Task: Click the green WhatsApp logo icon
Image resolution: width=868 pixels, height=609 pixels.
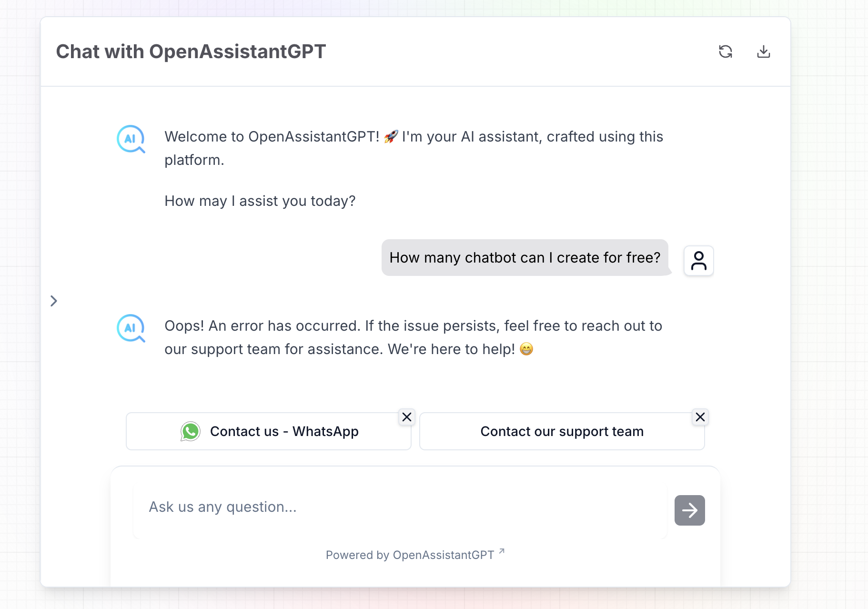Action: coord(191,432)
